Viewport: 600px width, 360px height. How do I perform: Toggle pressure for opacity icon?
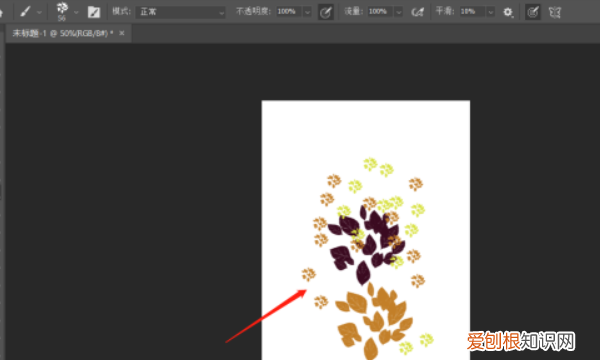[x=326, y=12]
